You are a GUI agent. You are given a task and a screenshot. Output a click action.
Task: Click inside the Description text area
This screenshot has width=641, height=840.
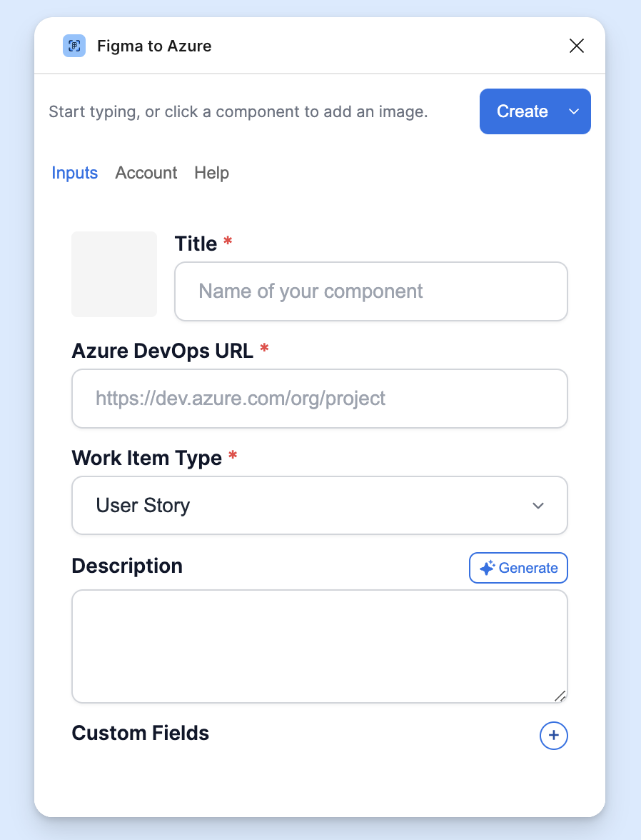click(320, 646)
